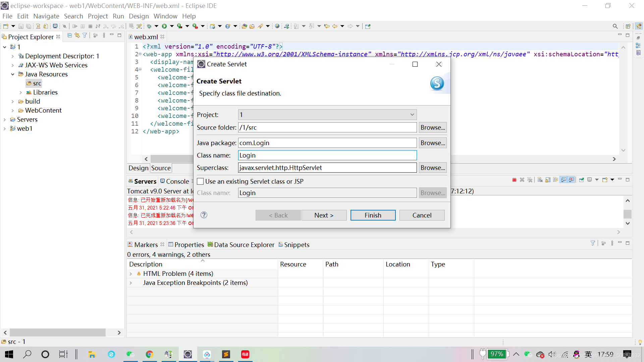The height and width of the screenshot is (362, 644).
Task: Click the Superclass input field
Action: [327, 168]
